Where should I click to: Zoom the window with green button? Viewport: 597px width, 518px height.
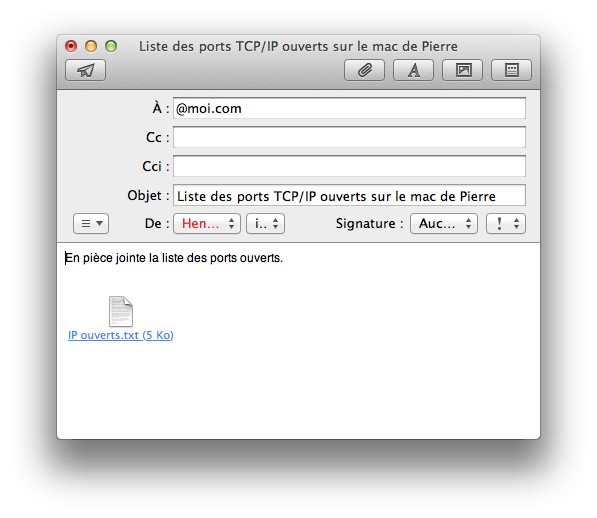tap(111, 46)
